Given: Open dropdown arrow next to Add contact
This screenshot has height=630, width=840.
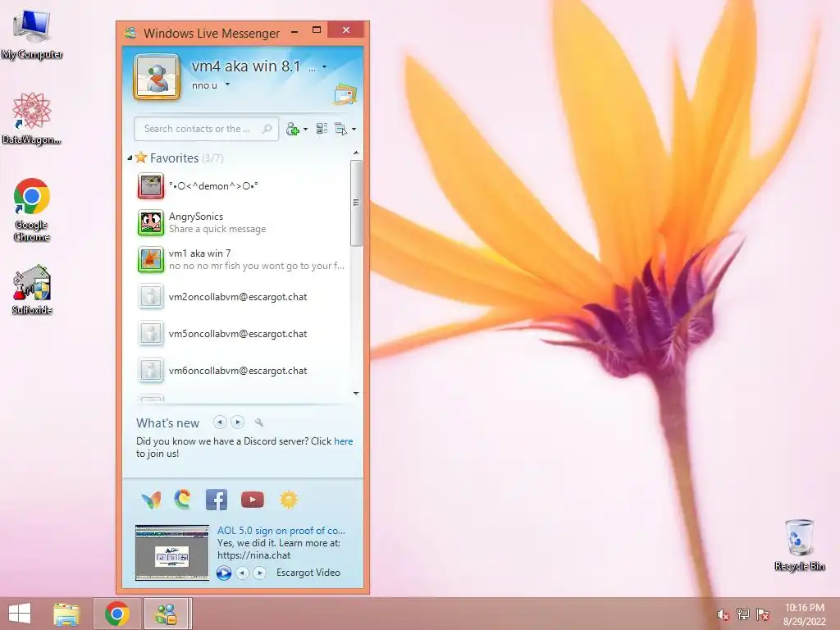Looking at the screenshot, I should [x=305, y=129].
